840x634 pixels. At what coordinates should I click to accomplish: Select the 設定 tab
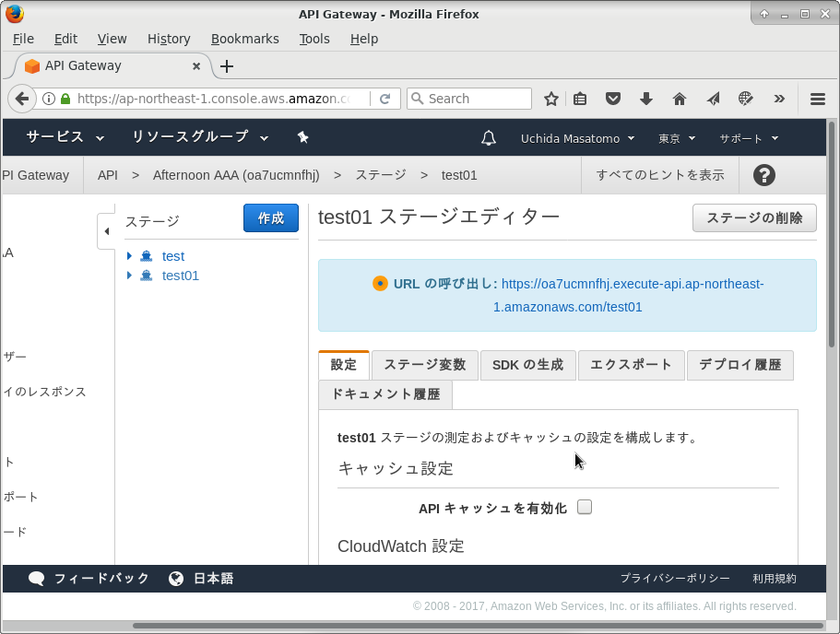tap(343, 365)
